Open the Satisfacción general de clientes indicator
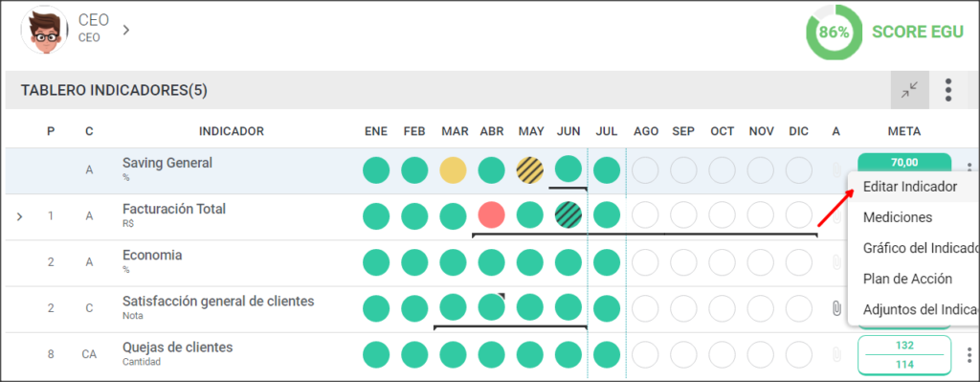Screen dimensions: 980x382 (218, 302)
